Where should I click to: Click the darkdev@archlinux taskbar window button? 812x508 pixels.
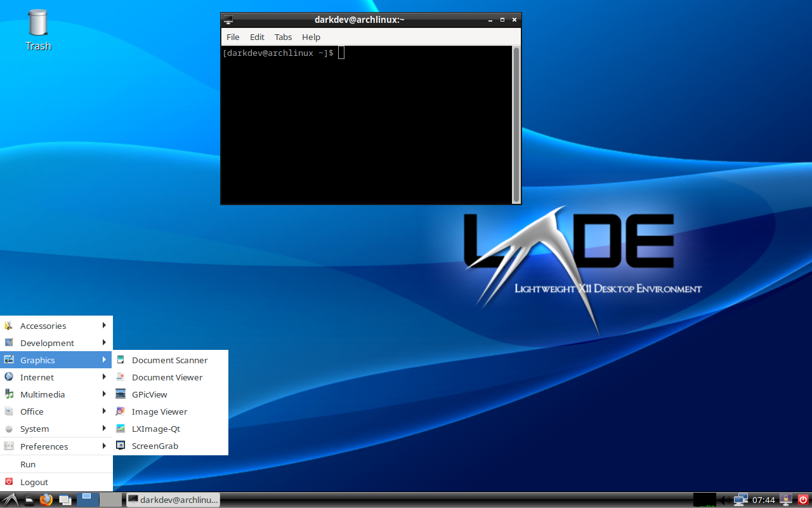point(173,500)
